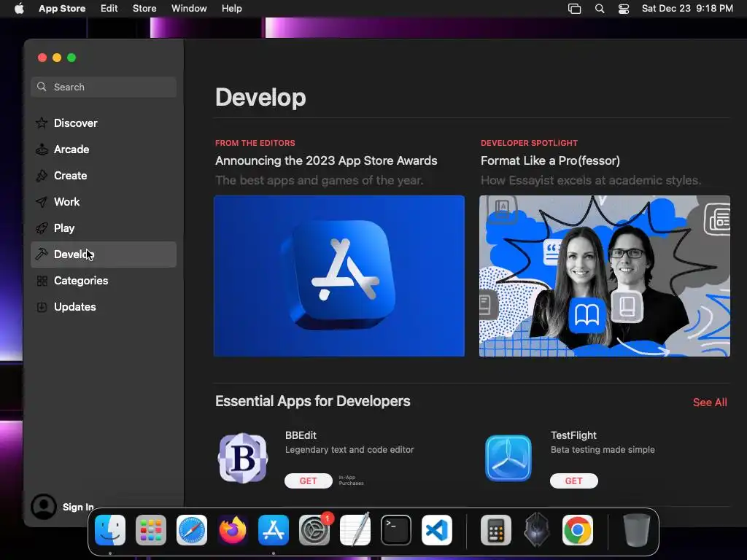Screen dimensions: 747x560
Task: Select the Develop hammer icon
Action: pos(42,254)
